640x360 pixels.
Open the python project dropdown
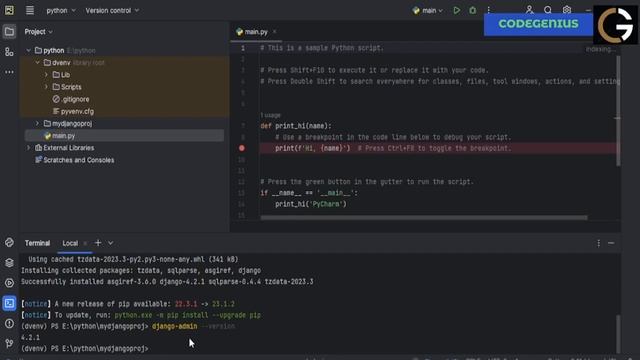[x=61, y=11]
